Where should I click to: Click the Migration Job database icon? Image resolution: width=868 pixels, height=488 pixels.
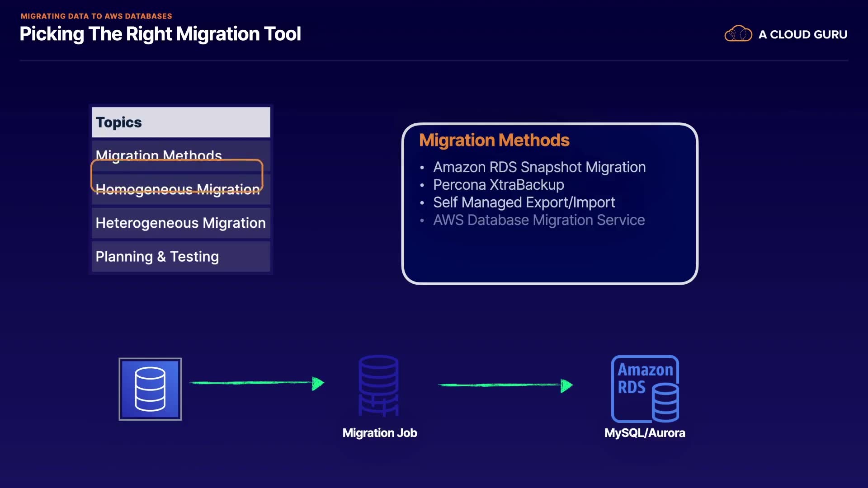tap(378, 385)
